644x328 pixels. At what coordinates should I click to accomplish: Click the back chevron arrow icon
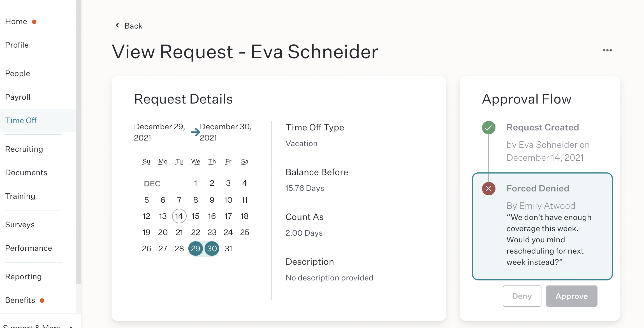[x=117, y=25]
